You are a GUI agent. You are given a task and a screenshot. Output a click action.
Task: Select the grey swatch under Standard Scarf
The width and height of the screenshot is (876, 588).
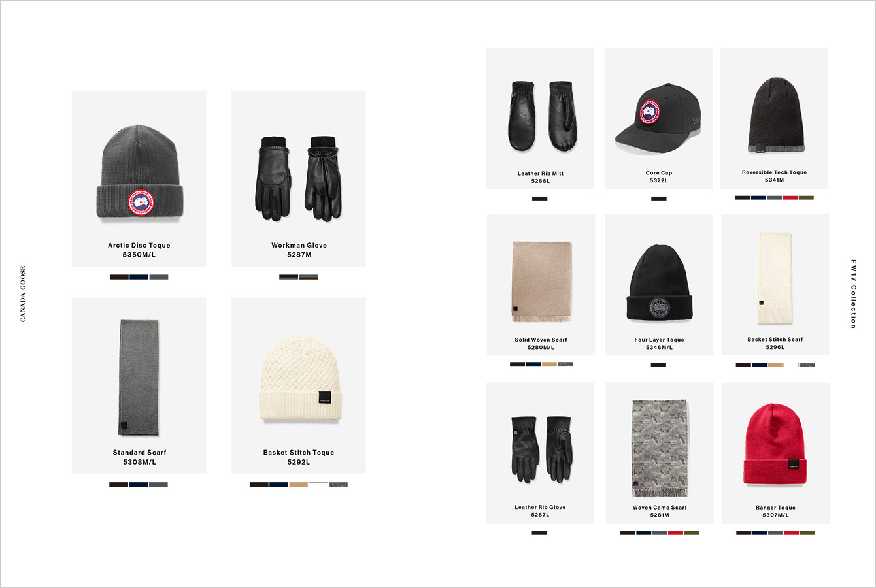click(x=158, y=485)
